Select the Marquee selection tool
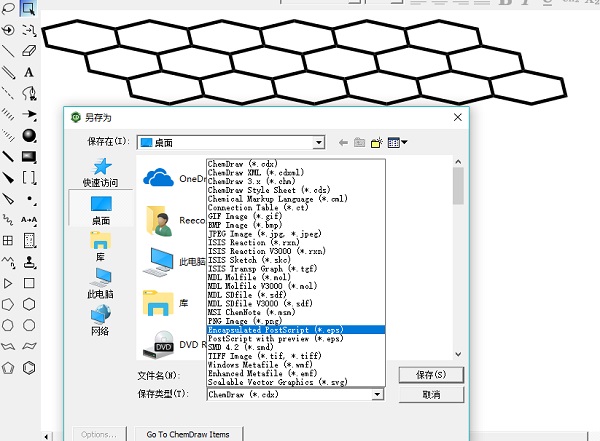This screenshot has height=441, width=600. (28, 10)
